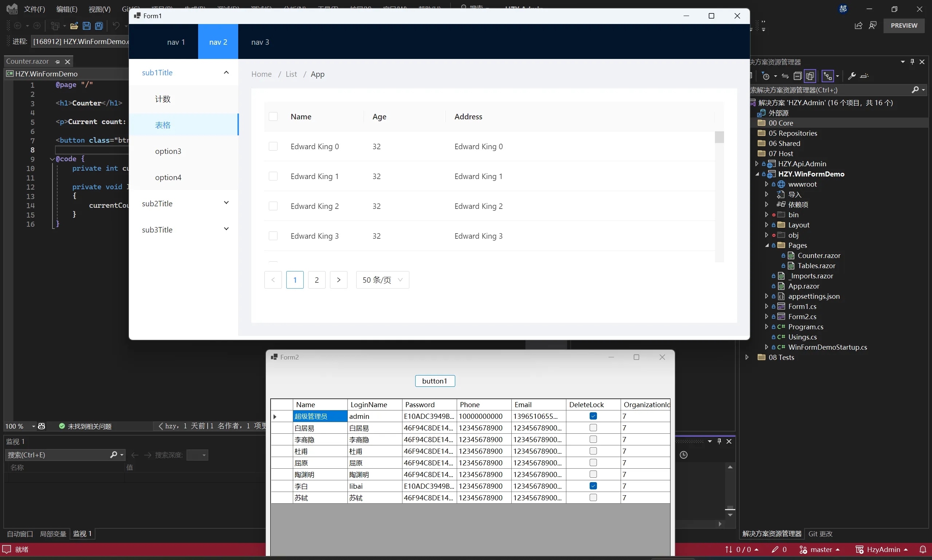Click the Collapse All icon in Solution Explorer

pyautogui.click(x=798, y=75)
